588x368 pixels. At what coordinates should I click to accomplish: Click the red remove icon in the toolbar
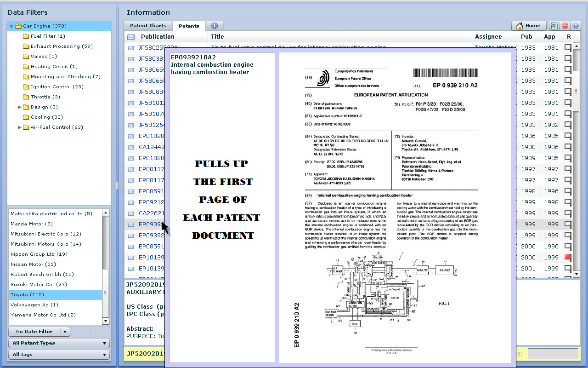(x=565, y=26)
